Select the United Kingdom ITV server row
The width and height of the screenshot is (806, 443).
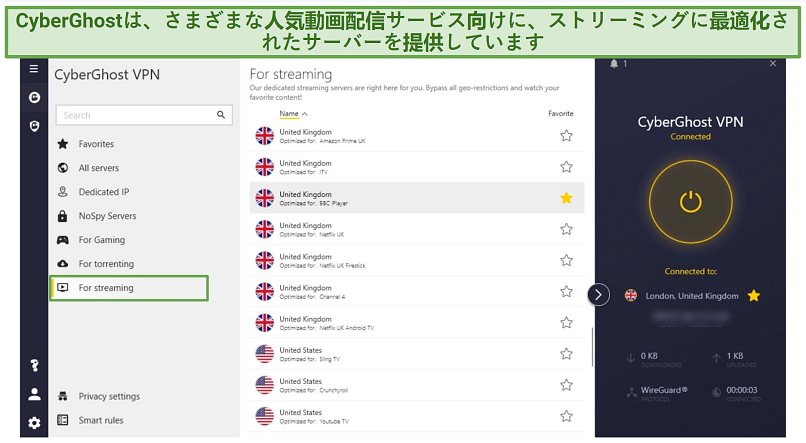[x=417, y=167]
